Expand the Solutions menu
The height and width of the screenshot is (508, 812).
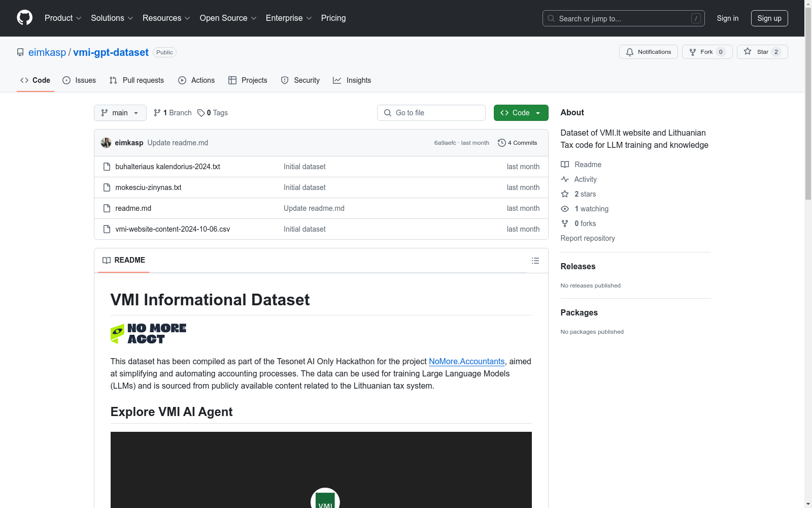112,18
